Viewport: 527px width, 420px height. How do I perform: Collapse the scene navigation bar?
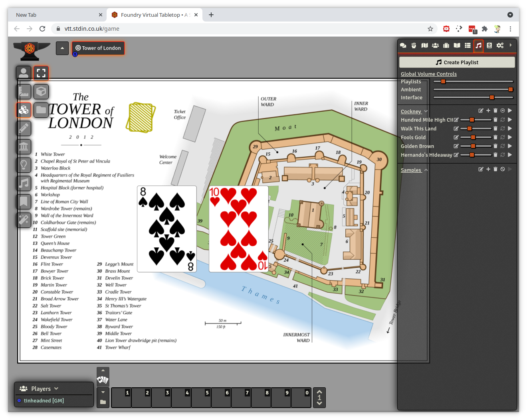(x=62, y=48)
